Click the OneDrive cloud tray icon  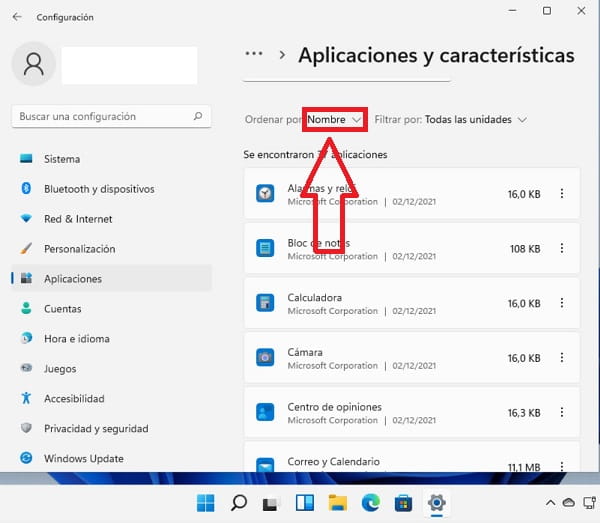point(569,502)
